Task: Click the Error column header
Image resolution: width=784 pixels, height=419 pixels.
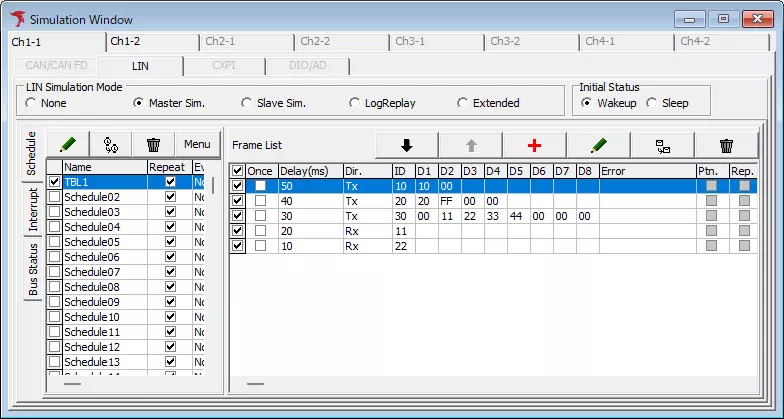Action: tap(648, 171)
